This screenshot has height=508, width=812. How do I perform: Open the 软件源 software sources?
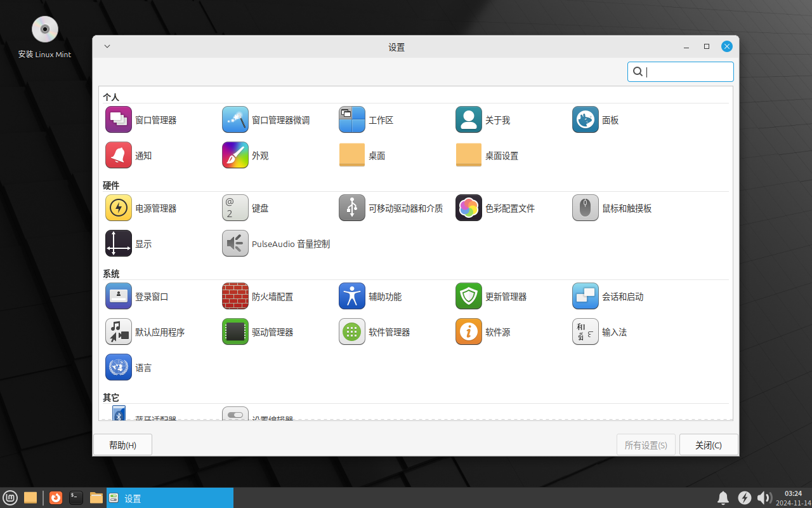click(x=483, y=332)
